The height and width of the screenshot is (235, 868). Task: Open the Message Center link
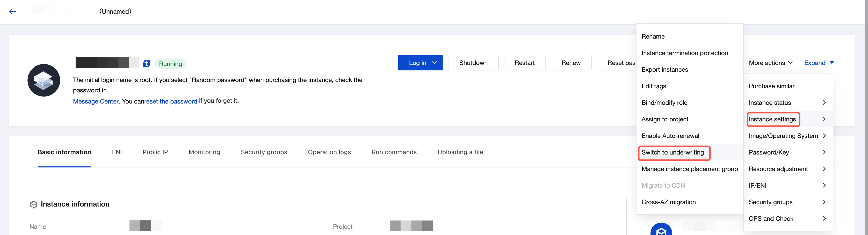96,101
